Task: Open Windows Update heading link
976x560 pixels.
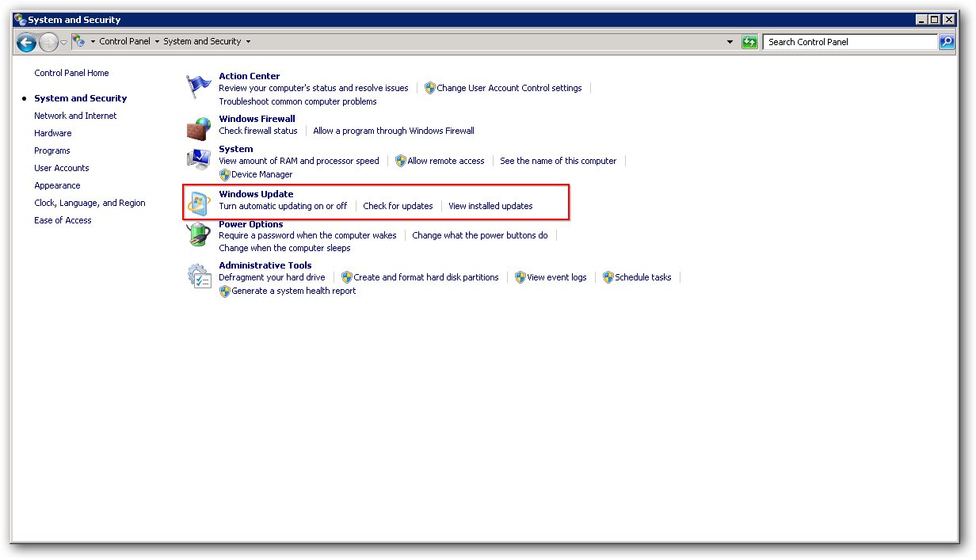Action: pos(256,194)
